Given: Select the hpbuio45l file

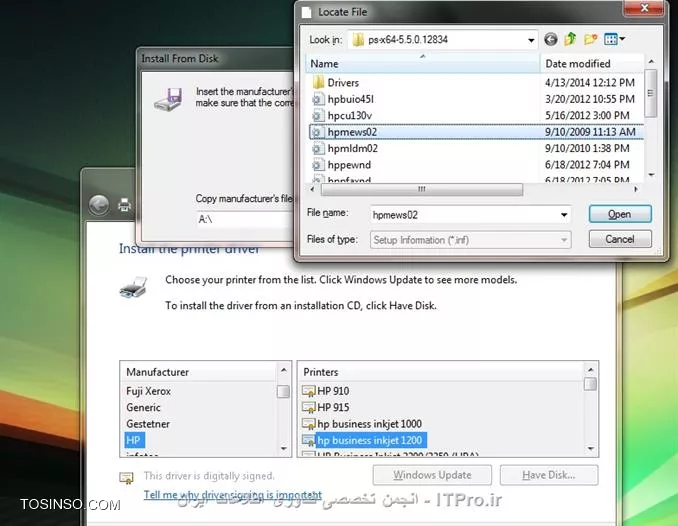Looking at the screenshot, I should (476, 99).
